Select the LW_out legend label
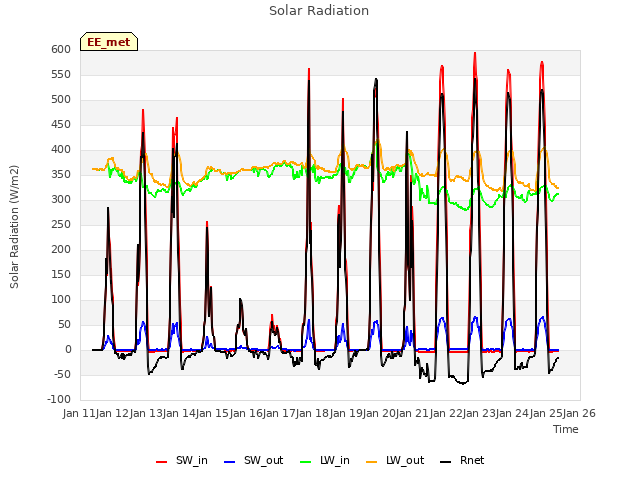The image size is (640, 480). coord(405,460)
